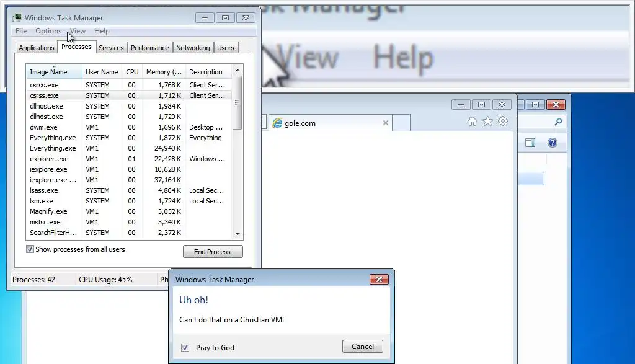The image size is (635, 364).
Task: Sort by the User Name column header
Action: coord(102,72)
